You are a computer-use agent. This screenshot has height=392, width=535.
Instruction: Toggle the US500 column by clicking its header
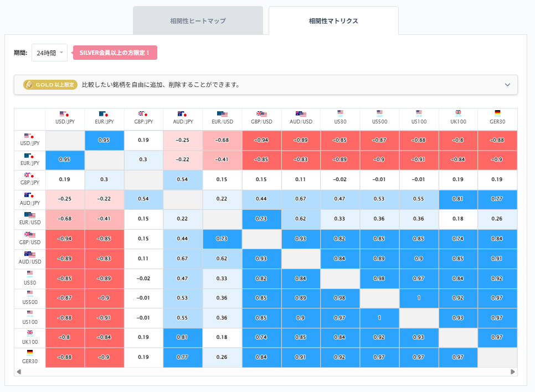[379, 118]
